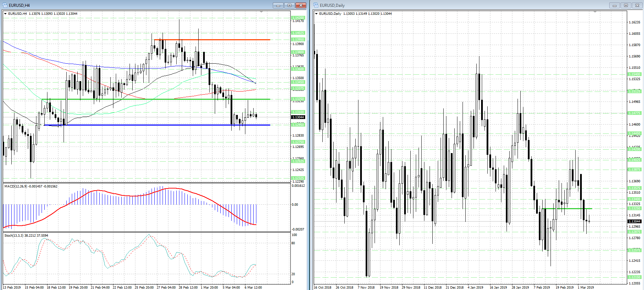Click the 1.13044 current price tag on H4
Image resolution: width=644 pixels, height=290 pixels.
click(298, 117)
